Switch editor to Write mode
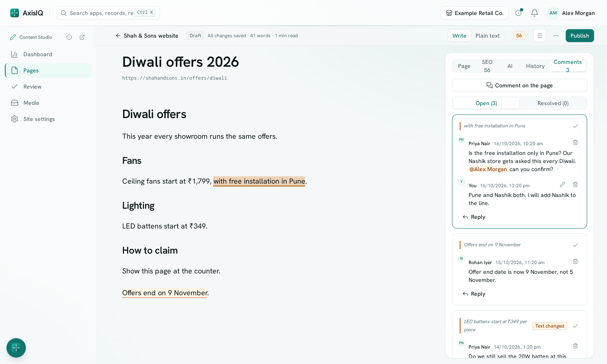Screen dimensions: 607x364 [x=459, y=36]
